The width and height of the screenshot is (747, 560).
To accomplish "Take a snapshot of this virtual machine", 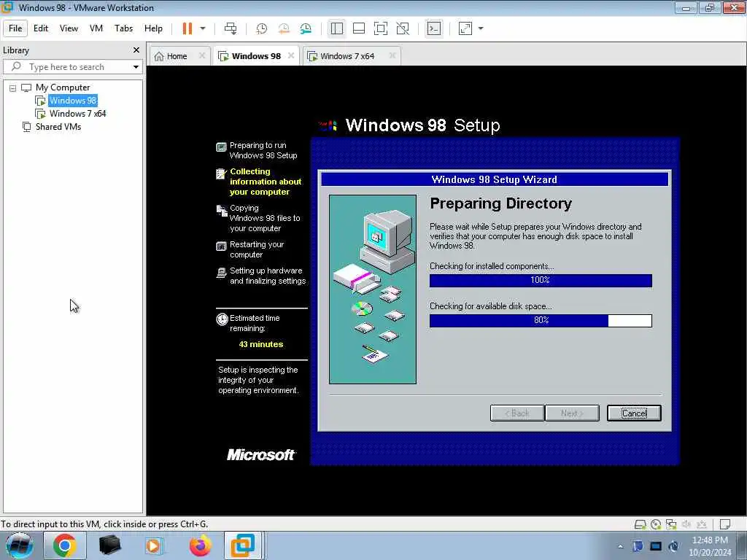I will point(262,28).
